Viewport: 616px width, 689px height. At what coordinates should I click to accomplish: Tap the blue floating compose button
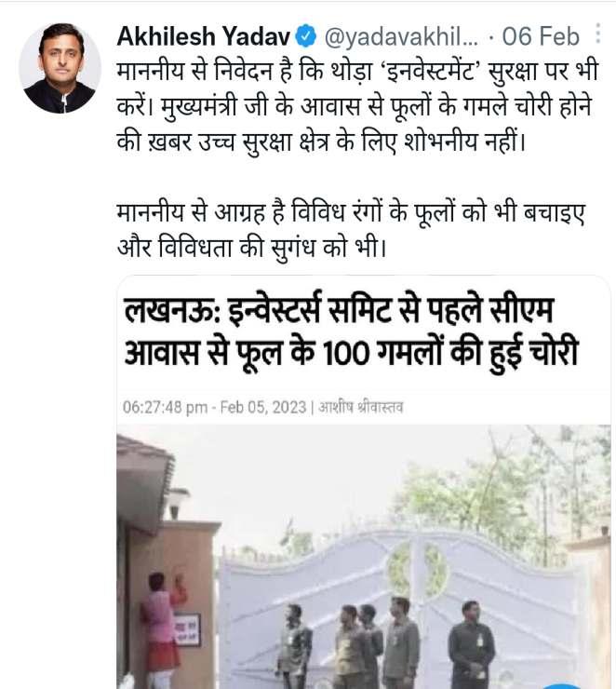click(563, 686)
